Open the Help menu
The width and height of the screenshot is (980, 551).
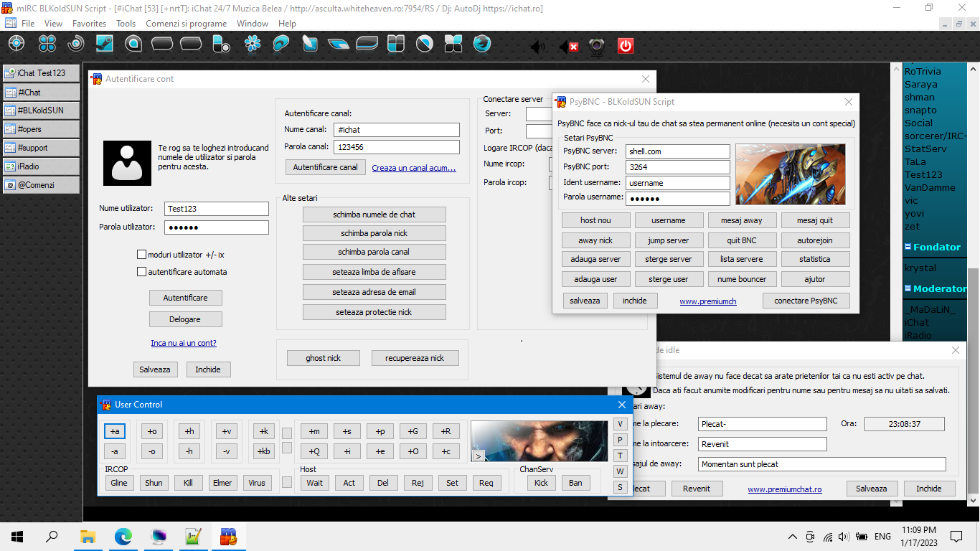pyautogui.click(x=287, y=24)
